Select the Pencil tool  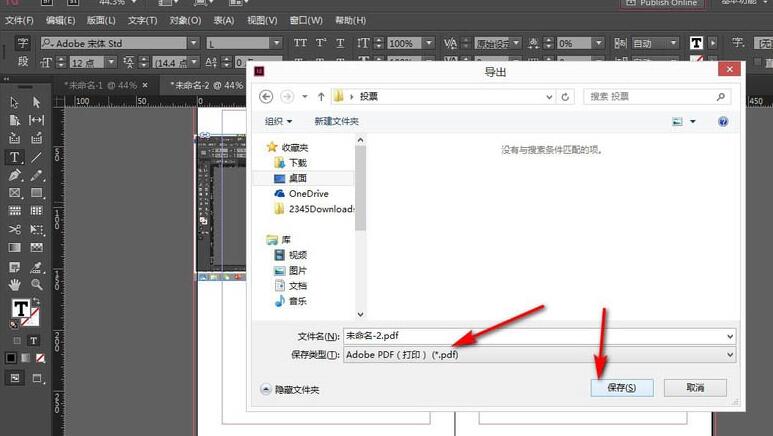(x=36, y=175)
